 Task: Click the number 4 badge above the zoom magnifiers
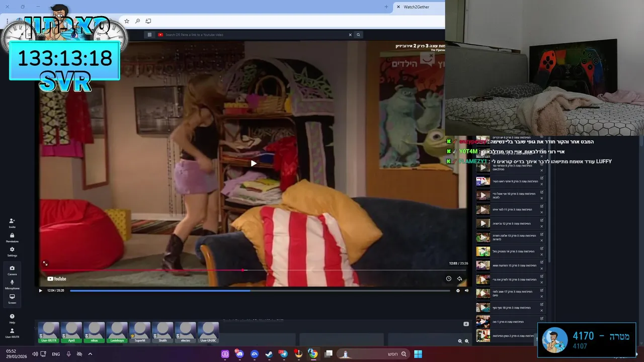coord(466,324)
